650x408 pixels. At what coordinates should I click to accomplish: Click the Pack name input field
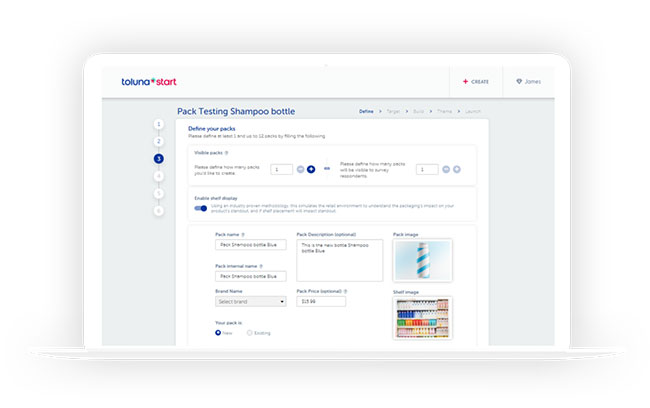[250, 245]
